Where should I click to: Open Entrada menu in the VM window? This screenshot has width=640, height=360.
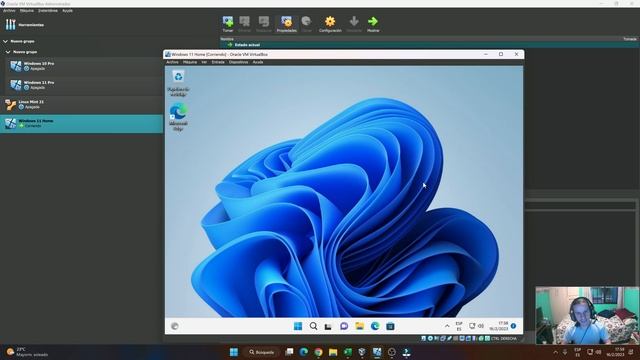[218, 62]
